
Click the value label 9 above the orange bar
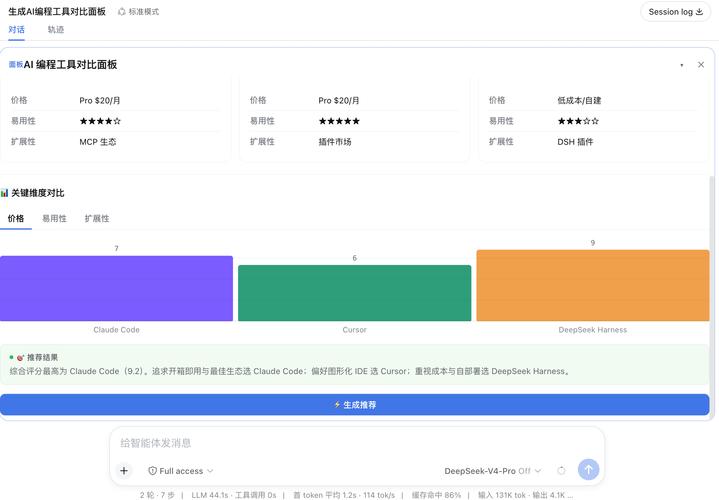(x=593, y=243)
